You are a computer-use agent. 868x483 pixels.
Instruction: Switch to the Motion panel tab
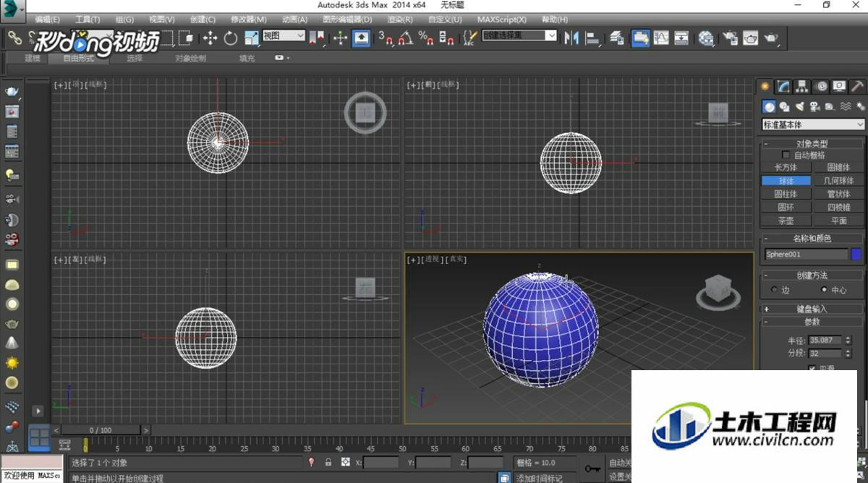[x=821, y=87]
